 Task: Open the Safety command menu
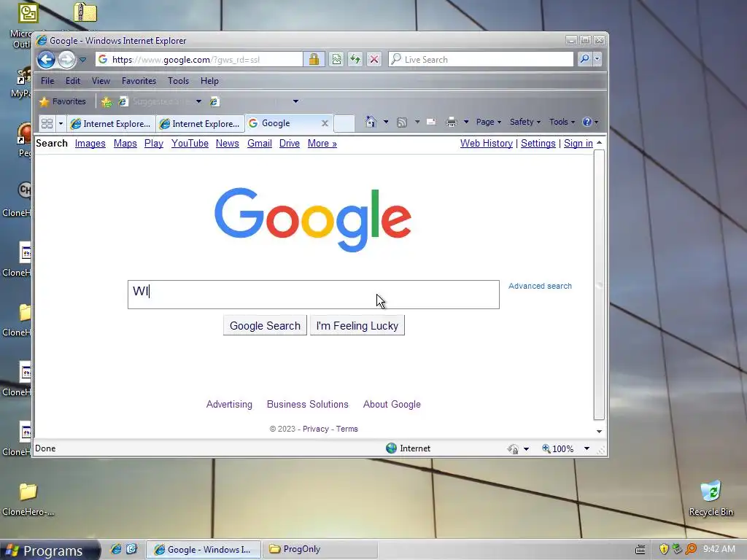pyautogui.click(x=525, y=122)
